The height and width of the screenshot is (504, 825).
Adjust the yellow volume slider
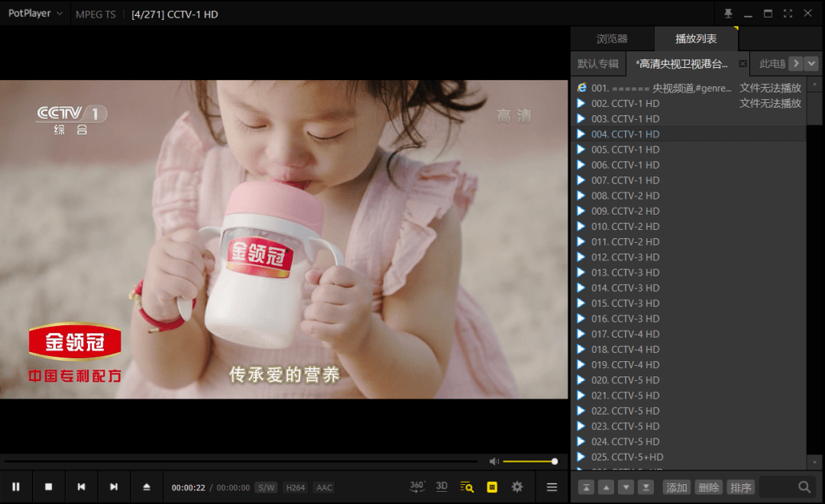coord(529,461)
